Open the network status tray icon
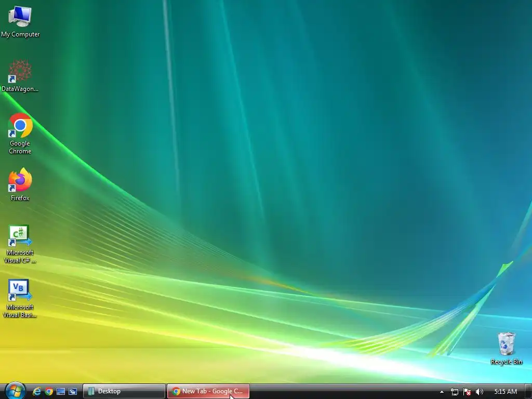532x399 pixels. click(454, 392)
